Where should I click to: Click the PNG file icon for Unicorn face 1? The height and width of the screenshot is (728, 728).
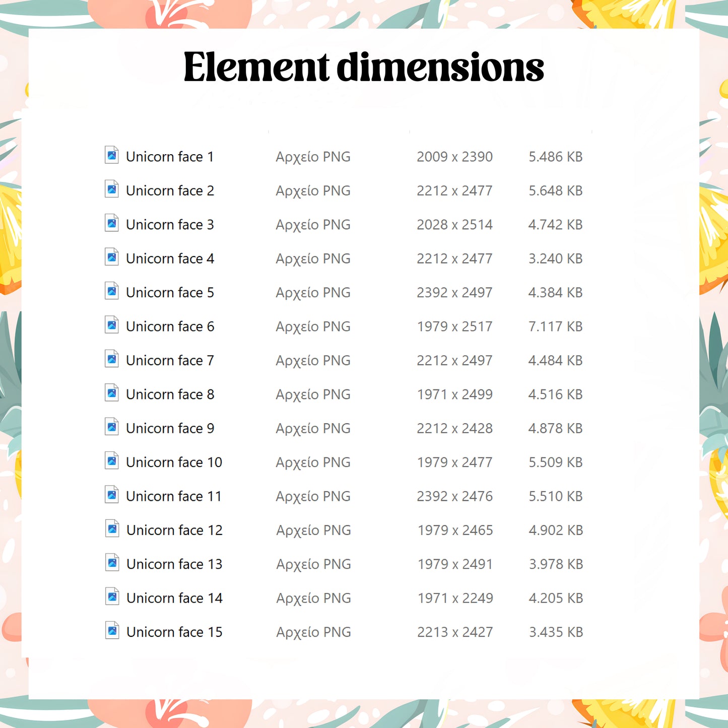point(112,155)
